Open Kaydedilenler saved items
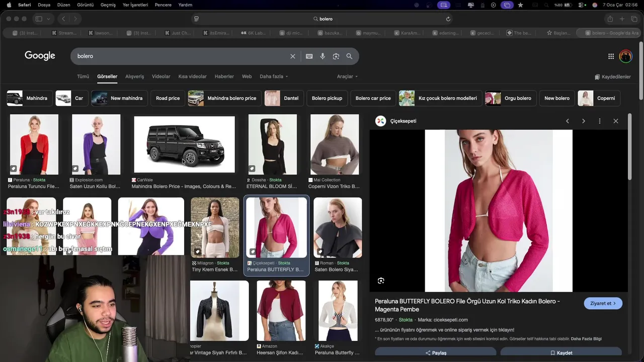 pos(612,77)
